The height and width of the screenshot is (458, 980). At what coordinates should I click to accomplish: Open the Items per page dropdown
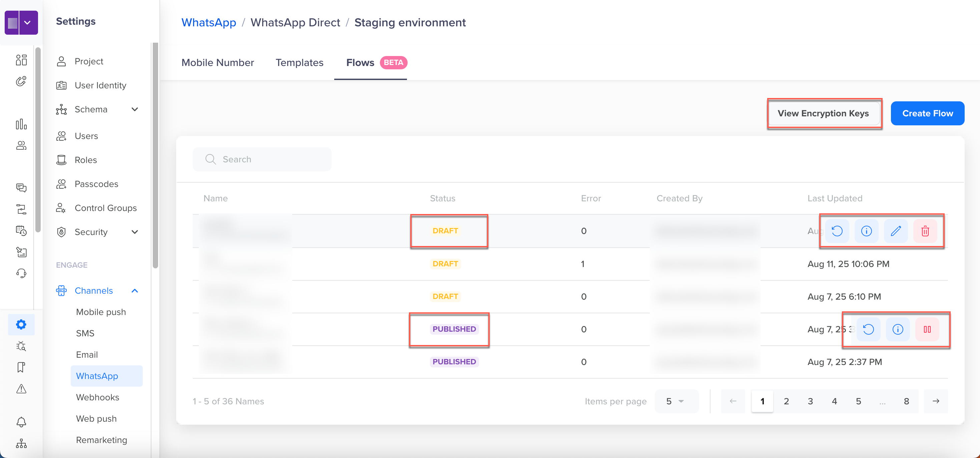pos(676,401)
